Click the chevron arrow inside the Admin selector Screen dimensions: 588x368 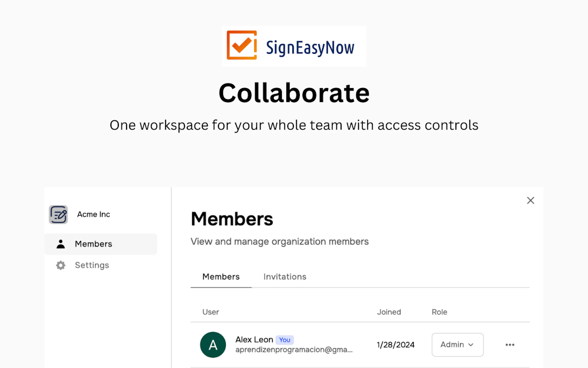point(471,345)
